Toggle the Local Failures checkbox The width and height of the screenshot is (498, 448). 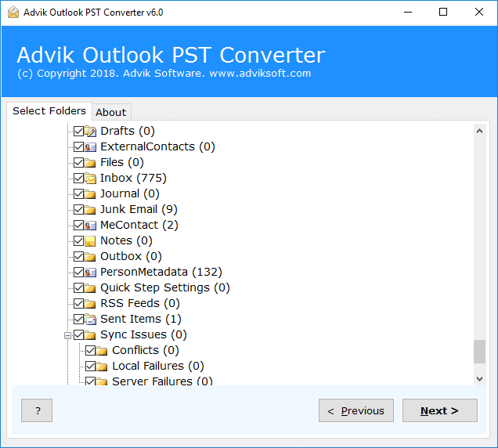[x=90, y=366]
